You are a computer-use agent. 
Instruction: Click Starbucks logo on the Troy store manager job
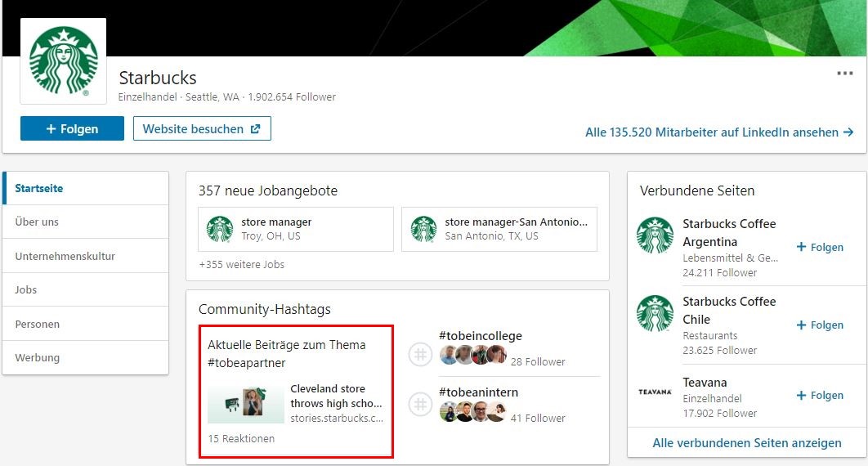point(220,229)
